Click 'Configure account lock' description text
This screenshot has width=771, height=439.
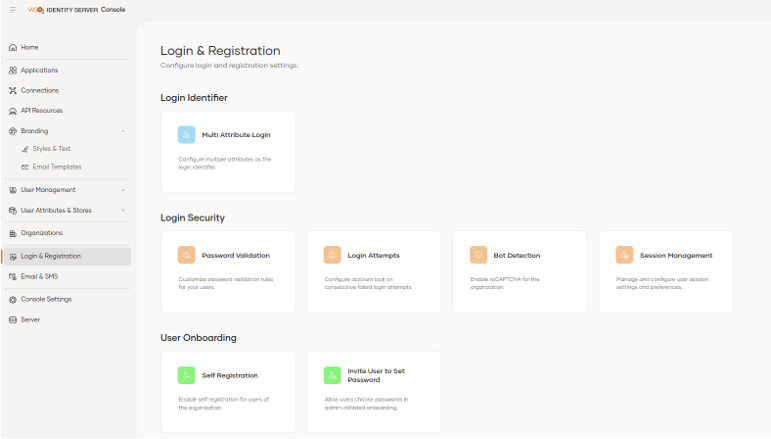point(368,283)
